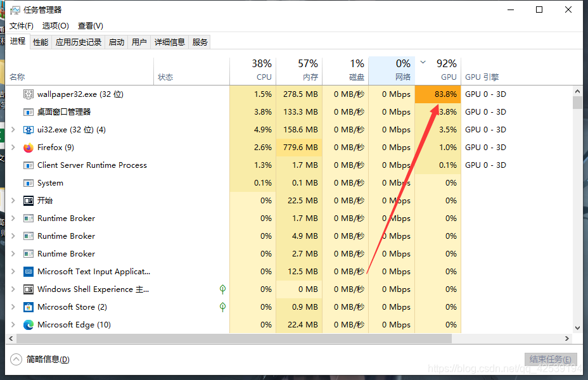This screenshot has height=380, width=588.
Task: Click the sort arrow above GPU column
Action: click(423, 62)
